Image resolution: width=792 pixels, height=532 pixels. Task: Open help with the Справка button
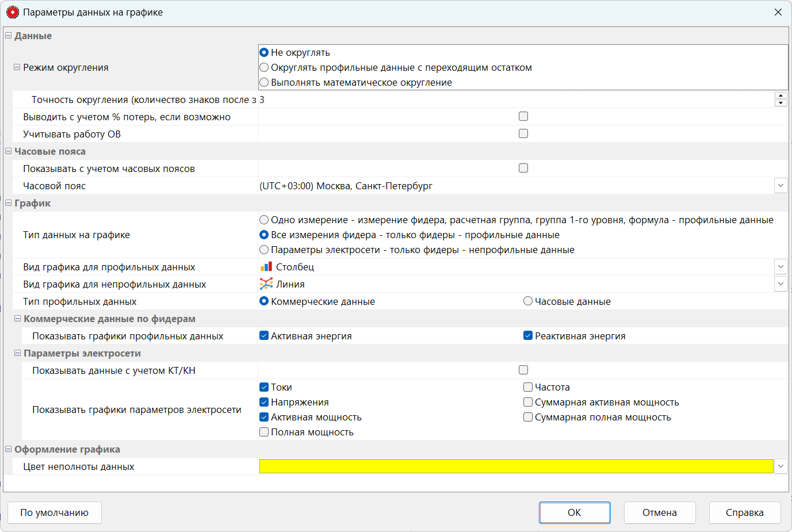point(744,512)
